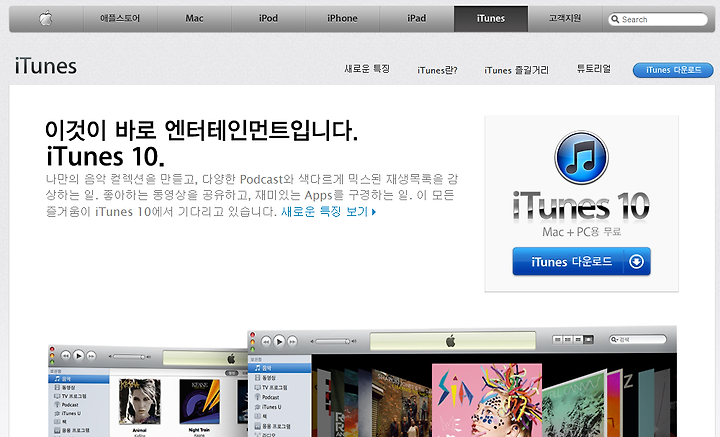This screenshot has height=437, width=720.
Task: Open the Mac navigation tab
Action: [x=195, y=19]
